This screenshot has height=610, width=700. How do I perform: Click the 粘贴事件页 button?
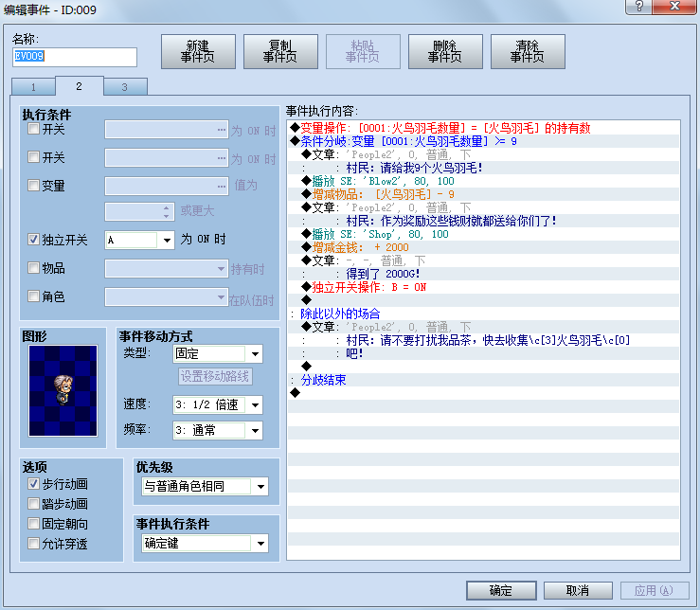pos(363,52)
